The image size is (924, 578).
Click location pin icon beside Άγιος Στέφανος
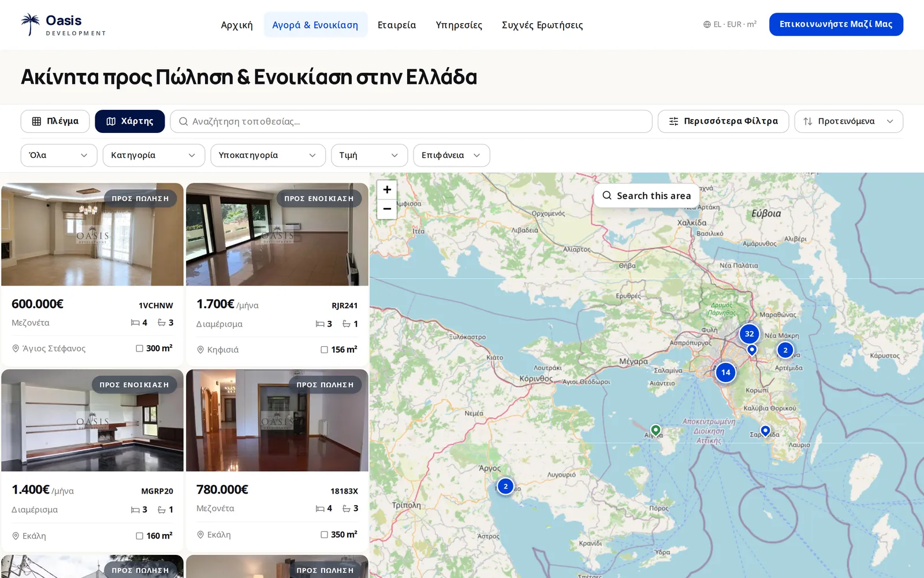point(16,349)
